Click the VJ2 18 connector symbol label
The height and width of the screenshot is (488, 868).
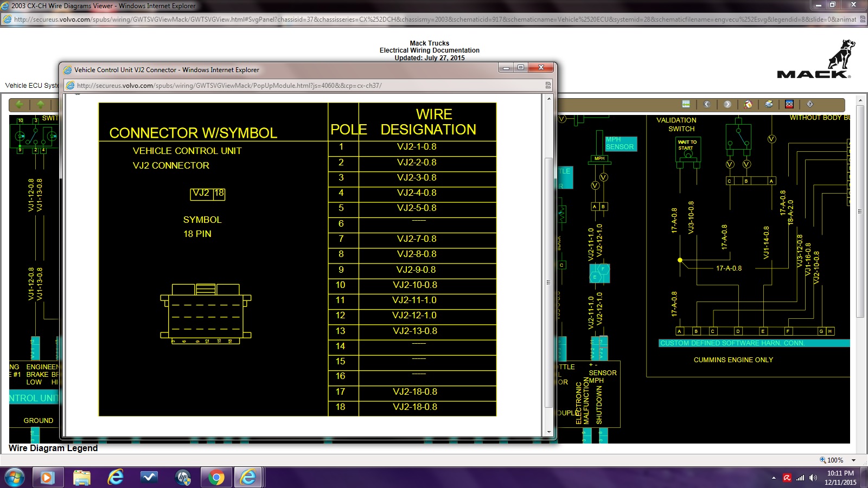pyautogui.click(x=208, y=194)
